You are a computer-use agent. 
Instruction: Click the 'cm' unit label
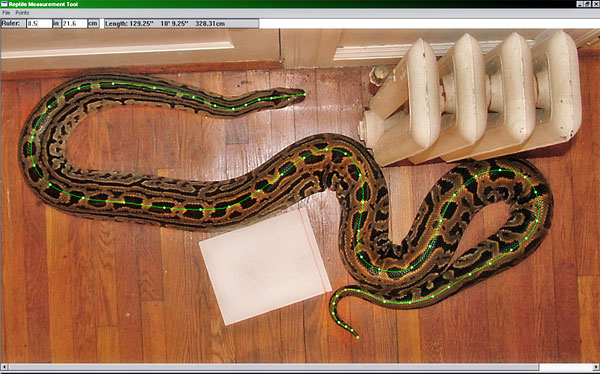93,23
